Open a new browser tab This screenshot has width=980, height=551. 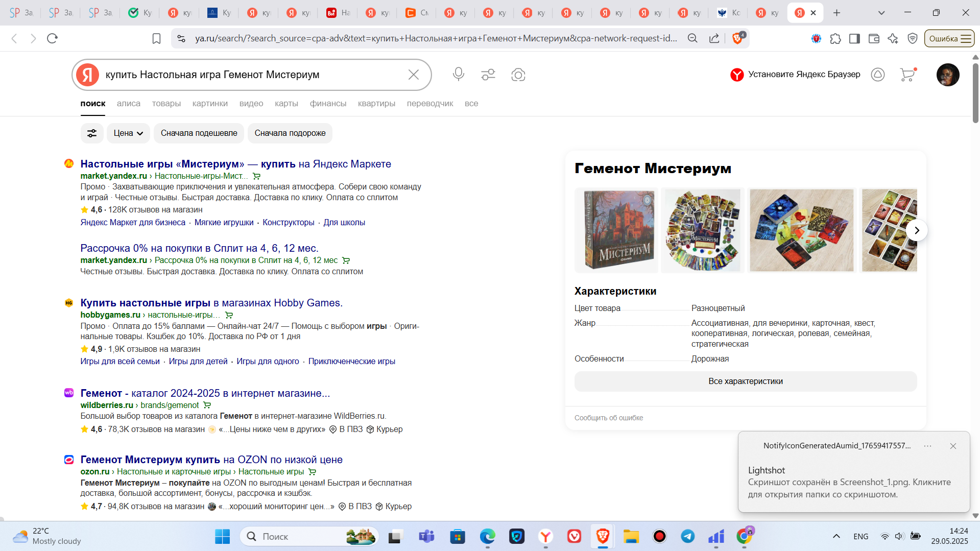coord(836,13)
